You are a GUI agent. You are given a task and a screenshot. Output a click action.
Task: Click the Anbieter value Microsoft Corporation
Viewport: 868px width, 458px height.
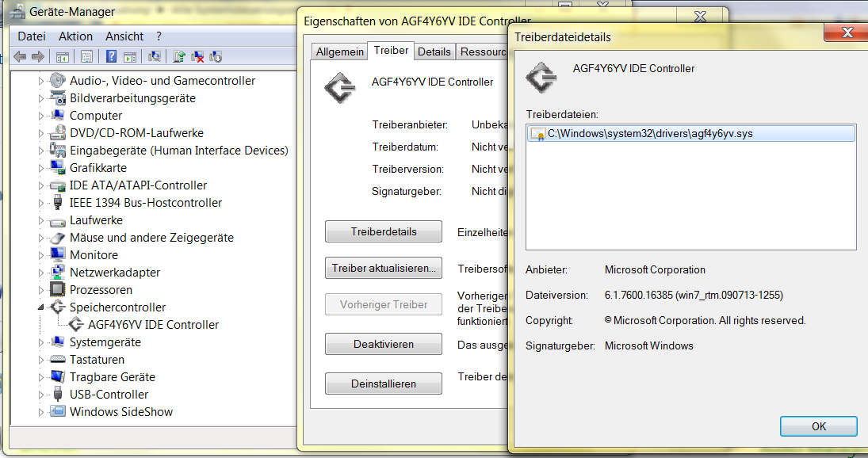pos(655,270)
